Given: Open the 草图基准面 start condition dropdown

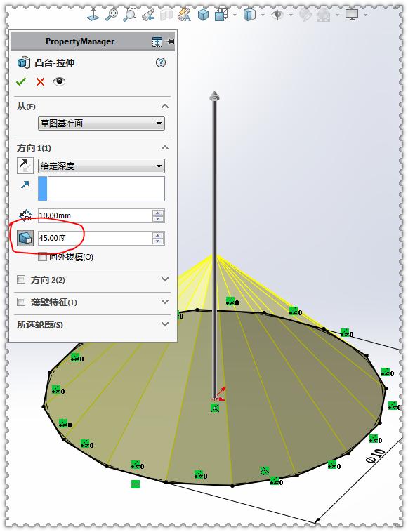Looking at the screenshot, I should click(101, 123).
